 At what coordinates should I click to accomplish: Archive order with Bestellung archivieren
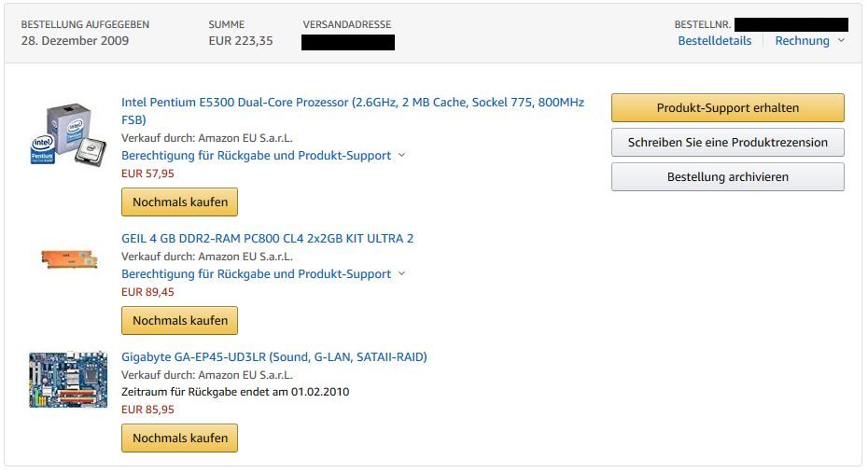coord(727,176)
